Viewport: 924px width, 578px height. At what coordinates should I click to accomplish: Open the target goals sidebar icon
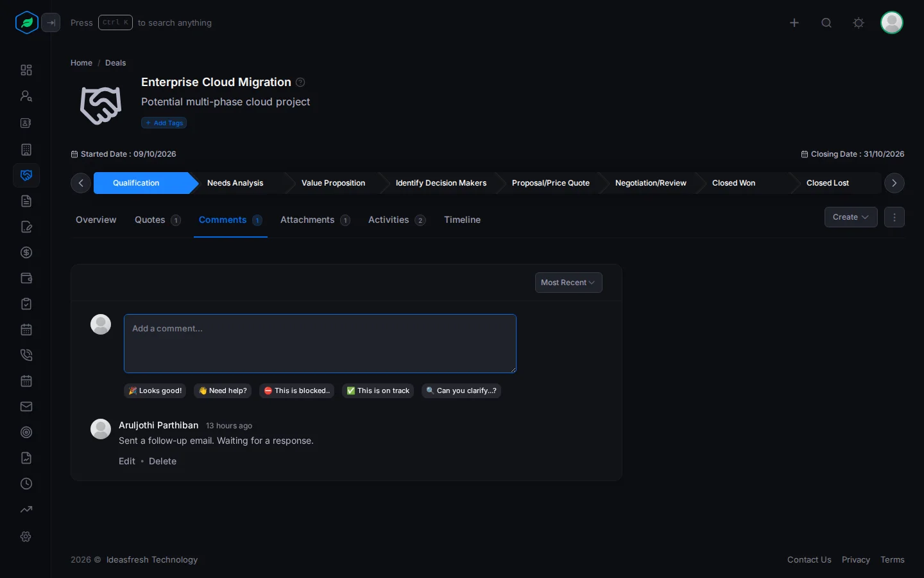26,432
